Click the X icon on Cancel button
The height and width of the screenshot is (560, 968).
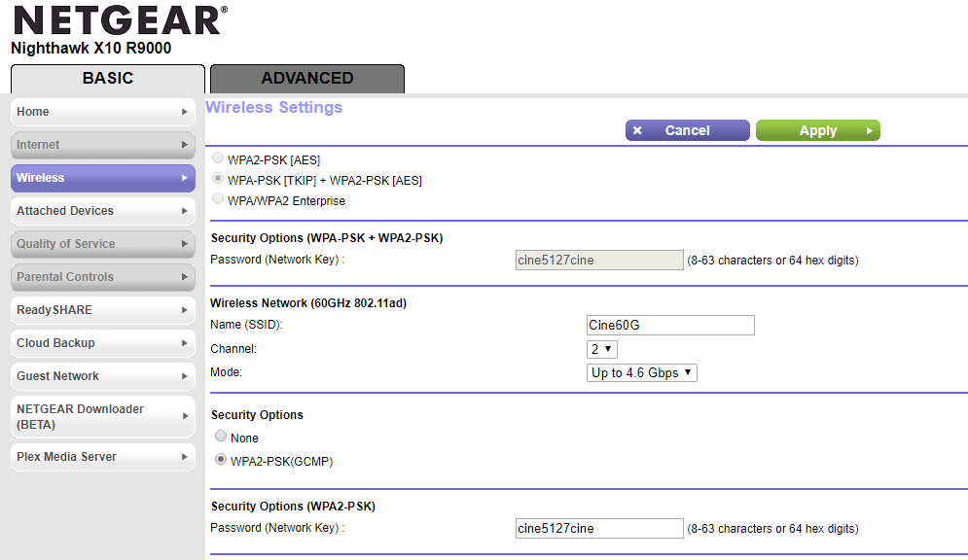pos(637,130)
